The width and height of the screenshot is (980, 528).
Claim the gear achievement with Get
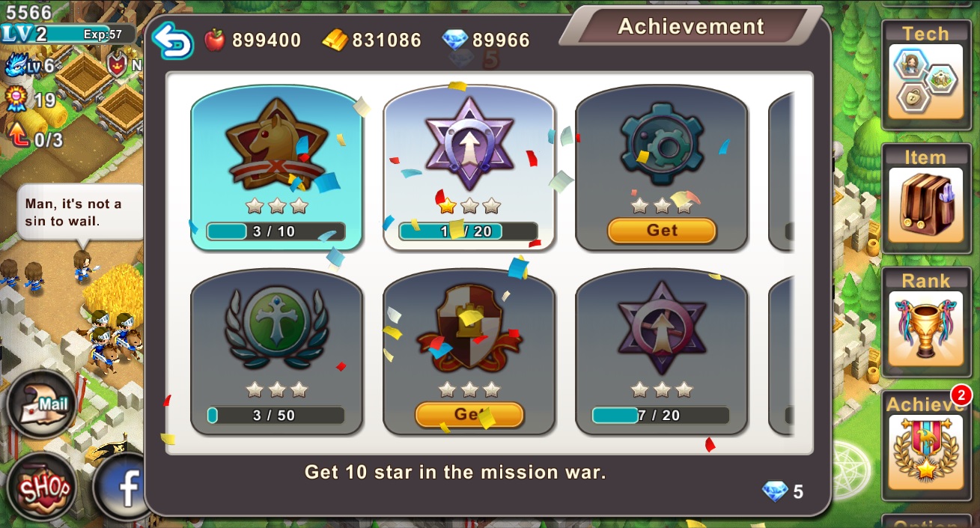(662, 231)
